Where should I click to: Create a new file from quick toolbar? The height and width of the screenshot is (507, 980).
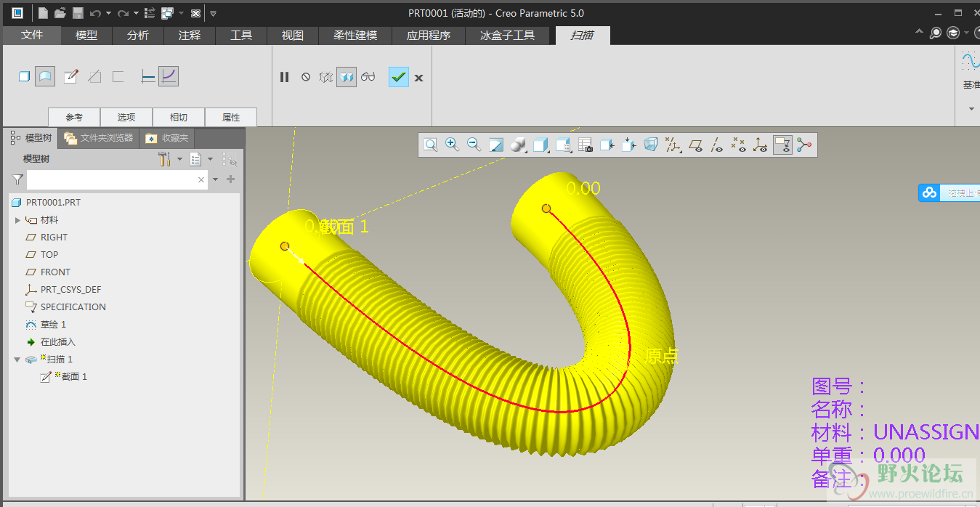pyautogui.click(x=44, y=13)
